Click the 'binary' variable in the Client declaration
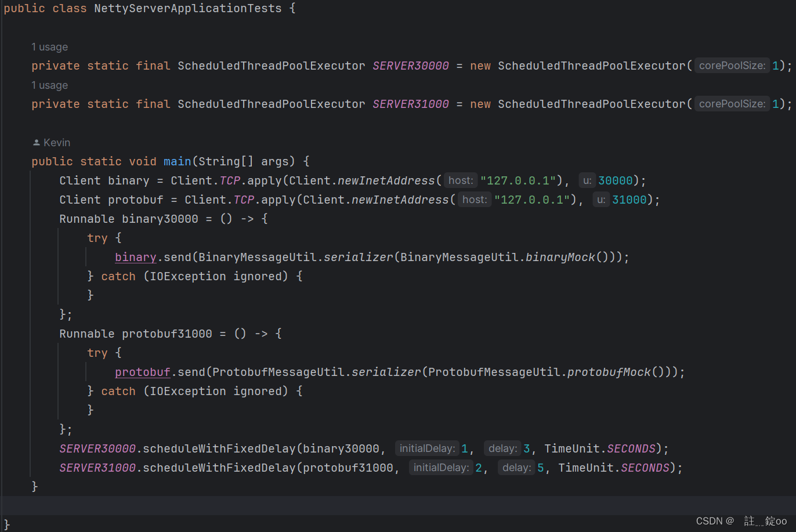 [x=129, y=180]
